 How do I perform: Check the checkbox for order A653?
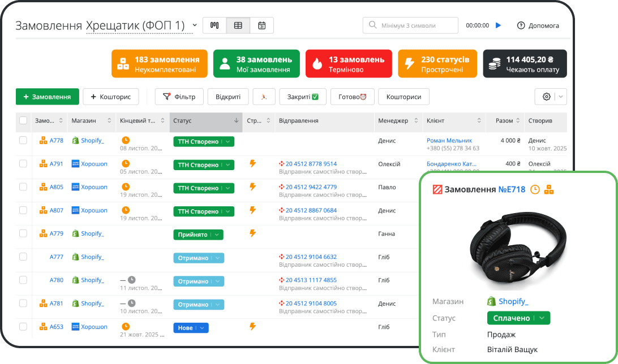tap(23, 327)
